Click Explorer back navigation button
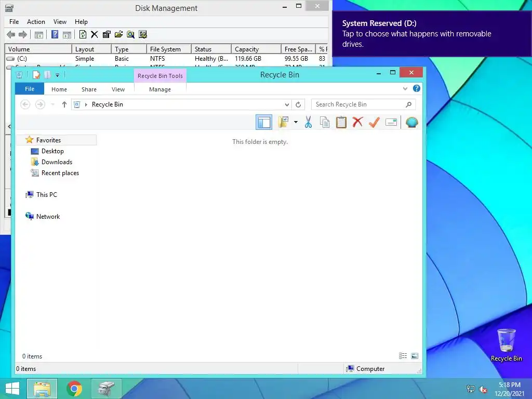Viewport: 532px width, 399px height. (x=25, y=104)
